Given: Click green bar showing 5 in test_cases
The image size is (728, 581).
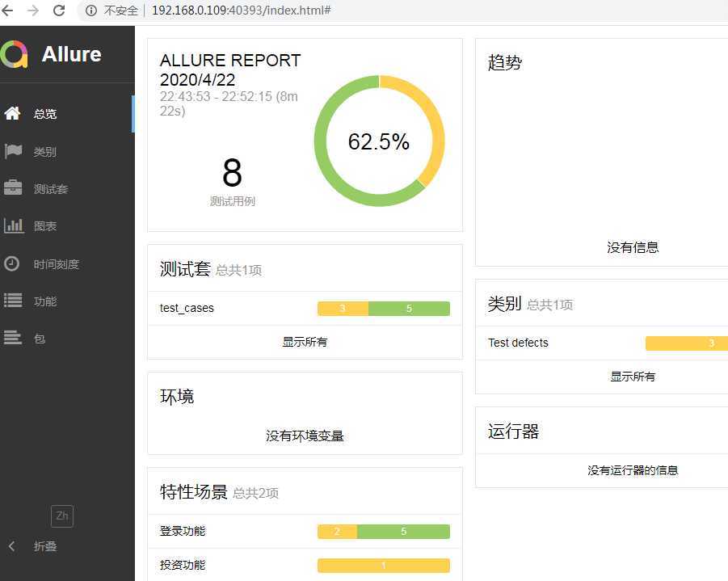Looking at the screenshot, I should point(409,309).
